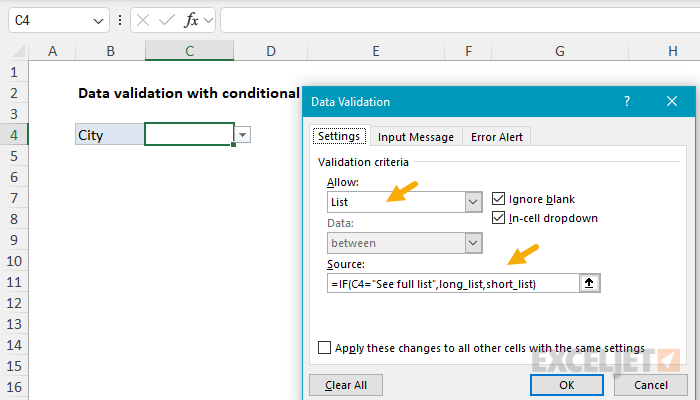Select row 4 header
This screenshot has width=700, height=400.
tap(14, 134)
